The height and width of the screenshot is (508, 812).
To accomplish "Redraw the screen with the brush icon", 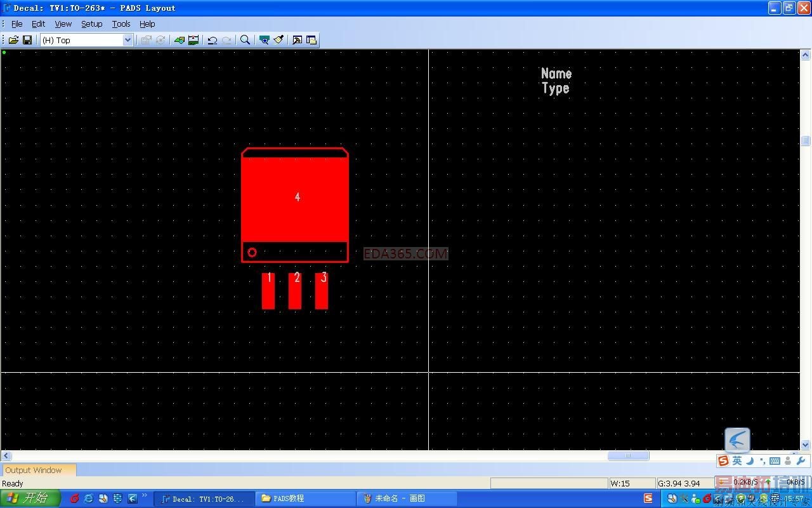I will pos(278,40).
